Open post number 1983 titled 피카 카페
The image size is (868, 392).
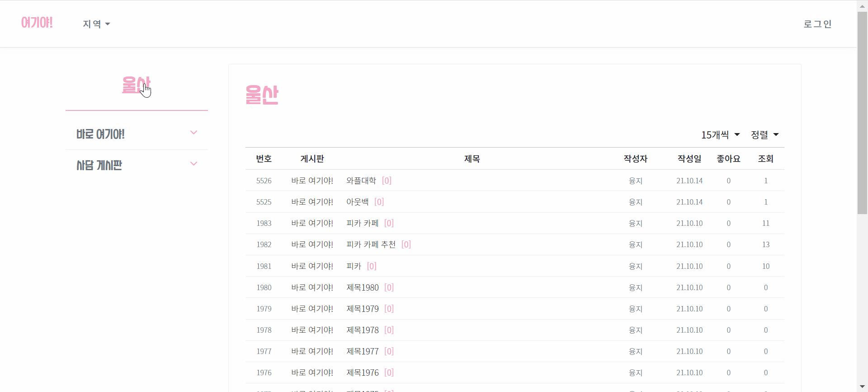[363, 223]
